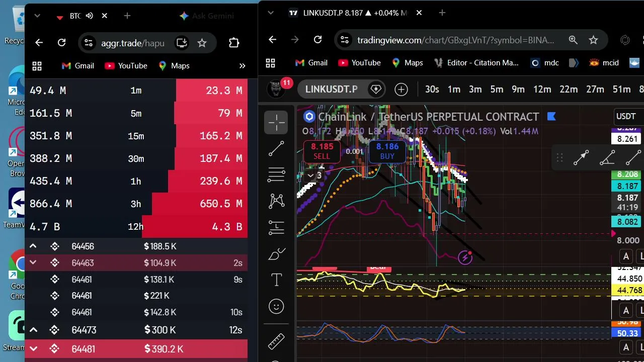The width and height of the screenshot is (644, 362).
Task: Open symbol search via LINKUSDT.P button
Action: [x=332, y=89]
